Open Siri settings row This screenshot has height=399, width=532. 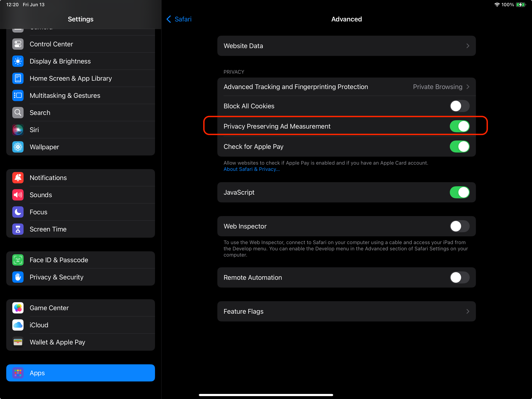coord(81,130)
